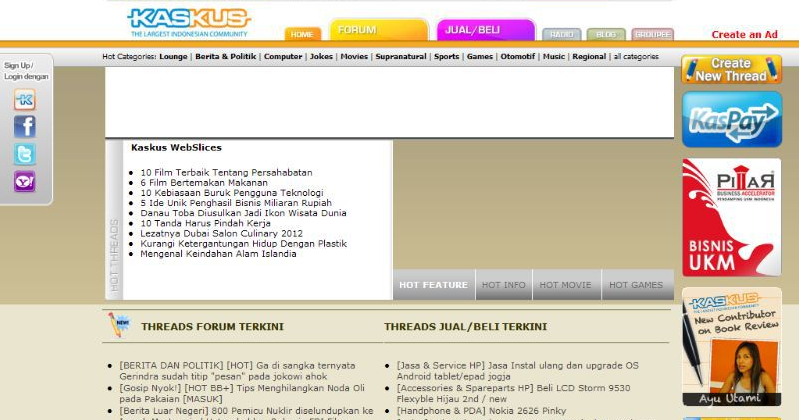The image size is (799, 420).
Task: Open the Supranatural category
Action: point(401,57)
